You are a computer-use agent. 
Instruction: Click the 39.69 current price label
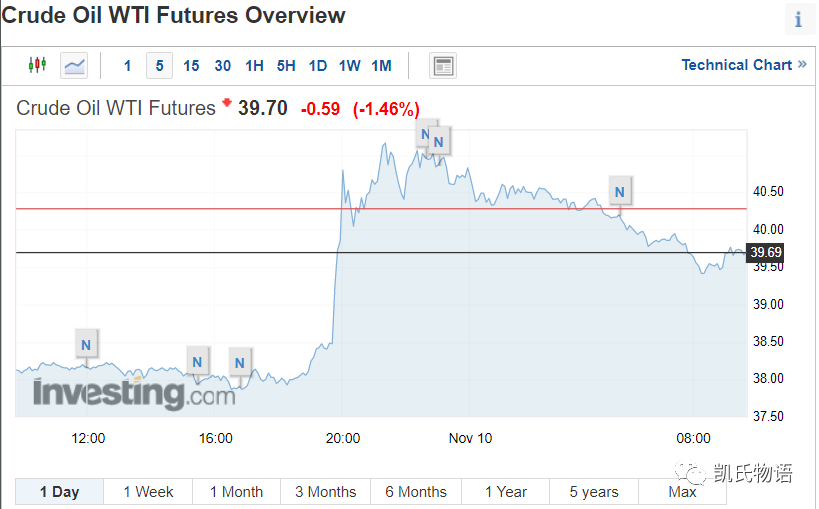tap(765, 253)
